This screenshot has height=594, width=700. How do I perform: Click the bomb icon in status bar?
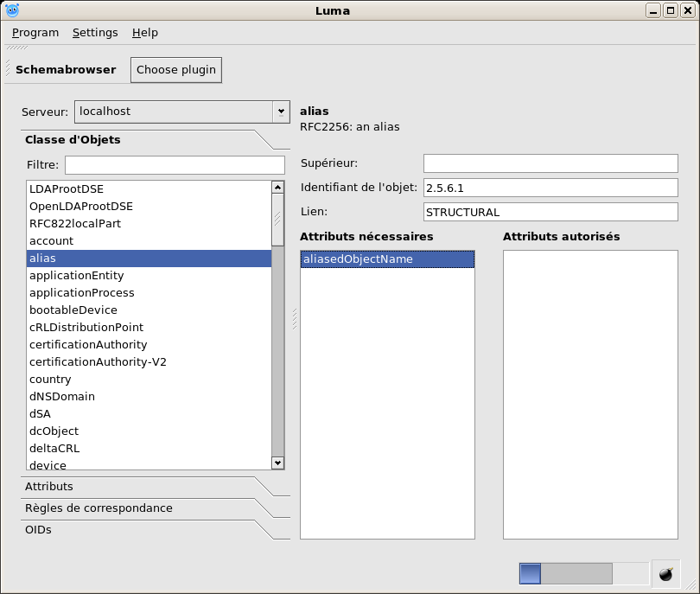(x=665, y=574)
